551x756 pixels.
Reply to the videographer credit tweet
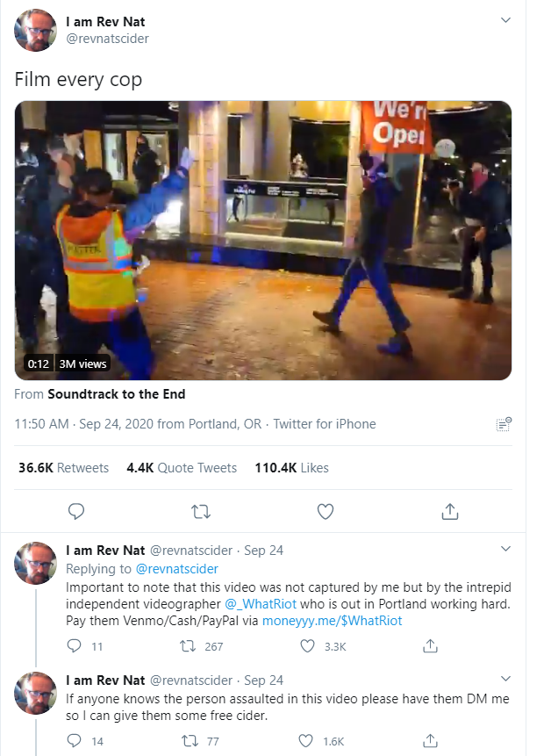[x=74, y=646]
